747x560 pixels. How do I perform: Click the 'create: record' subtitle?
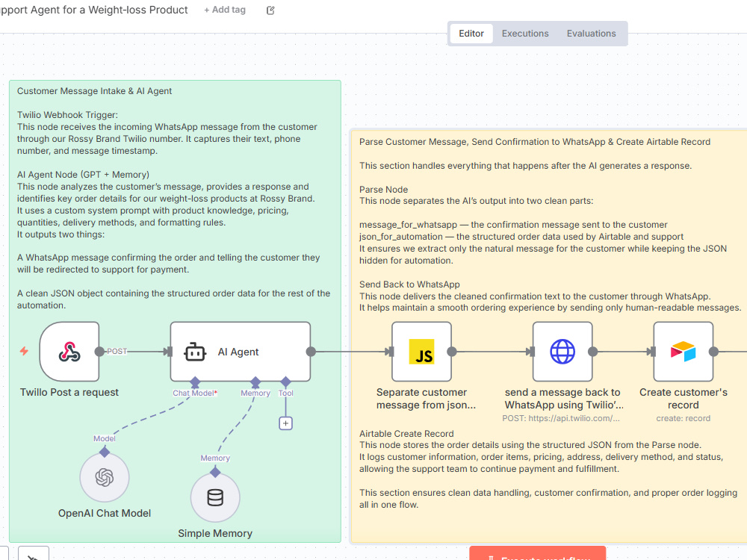pyautogui.click(x=684, y=418)
